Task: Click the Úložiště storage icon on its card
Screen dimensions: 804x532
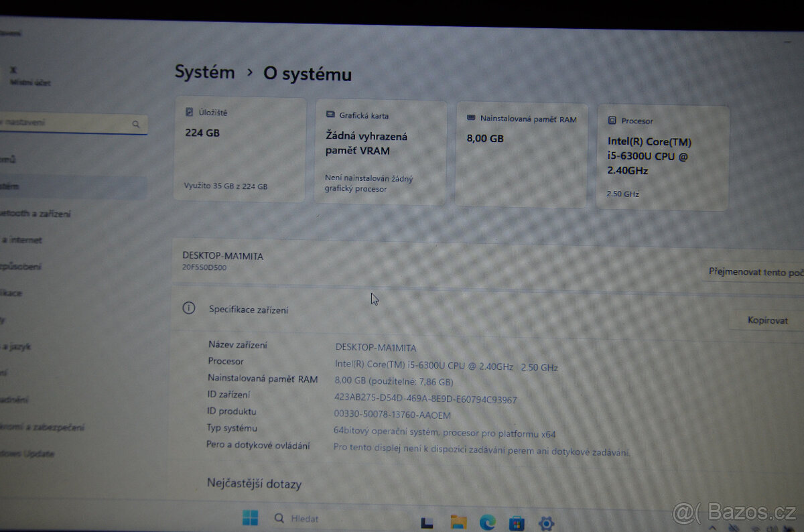Action: [190, 112]
